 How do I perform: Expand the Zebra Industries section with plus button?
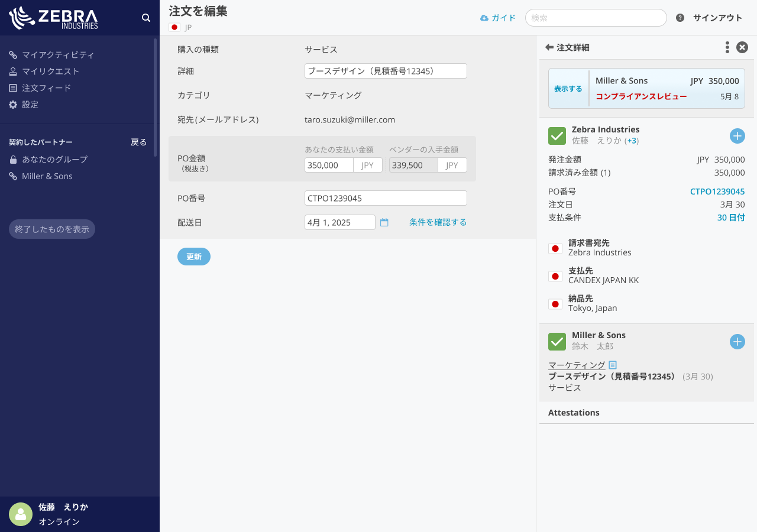pos(737,136)
